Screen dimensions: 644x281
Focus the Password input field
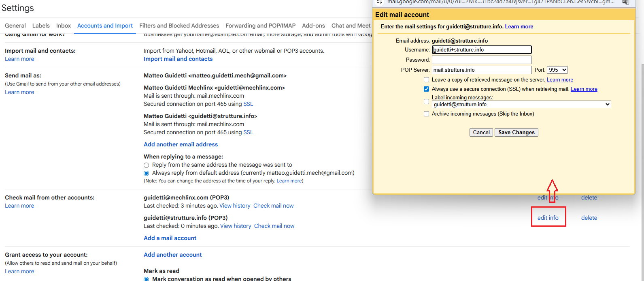tap(481, 60)
